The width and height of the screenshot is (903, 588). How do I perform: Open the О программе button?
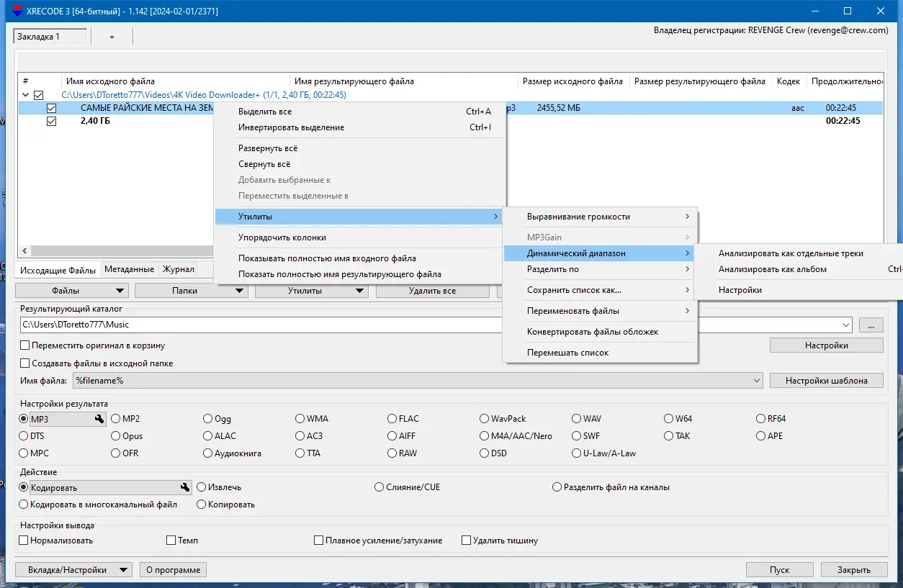tap(173, 569)
